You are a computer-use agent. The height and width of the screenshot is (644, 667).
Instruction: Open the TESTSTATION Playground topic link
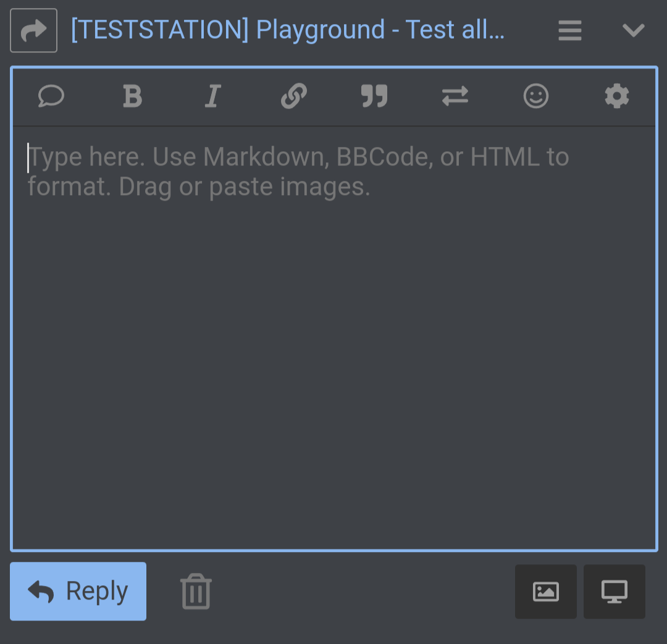[x=288, y=30]
